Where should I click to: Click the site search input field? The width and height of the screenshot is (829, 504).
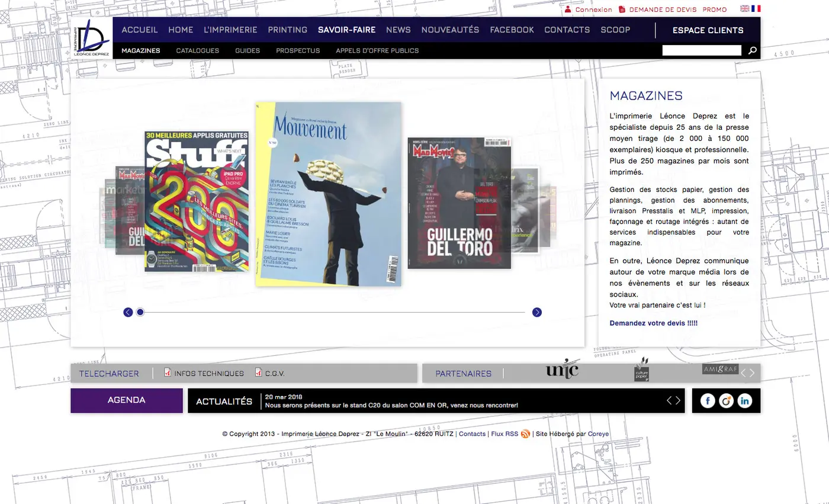point(702,50)
